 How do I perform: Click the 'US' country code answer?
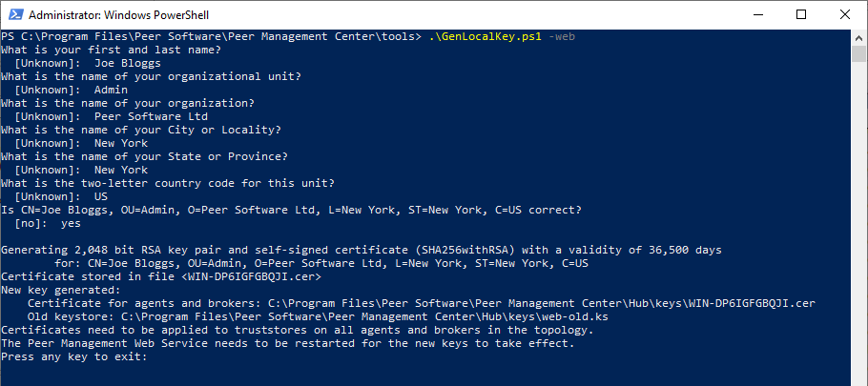[101, 196]
